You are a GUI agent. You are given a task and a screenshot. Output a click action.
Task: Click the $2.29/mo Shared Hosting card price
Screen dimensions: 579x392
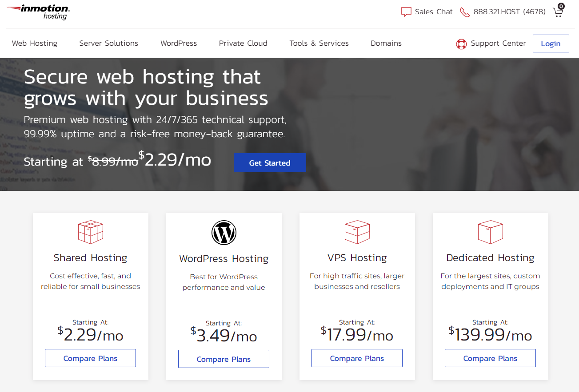point(91,334)
